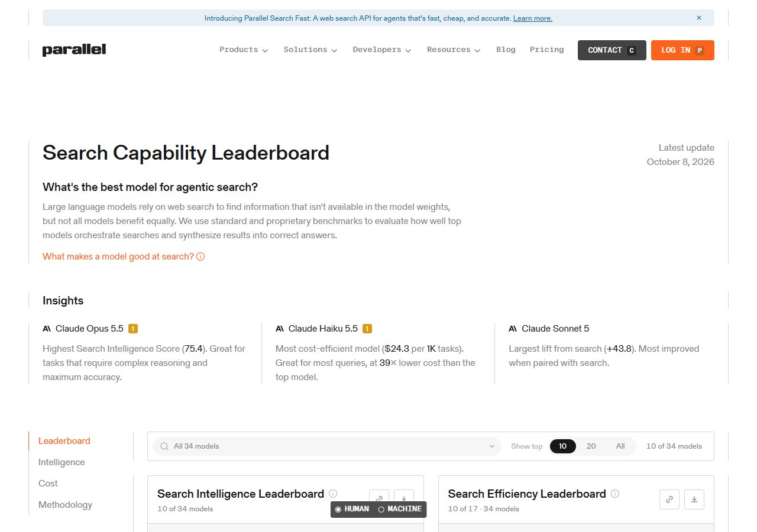Image resolution: width=757 pixels, height=532 pixels.
Task: Open the Learn more link in the banner
Action: click(533, 18)
